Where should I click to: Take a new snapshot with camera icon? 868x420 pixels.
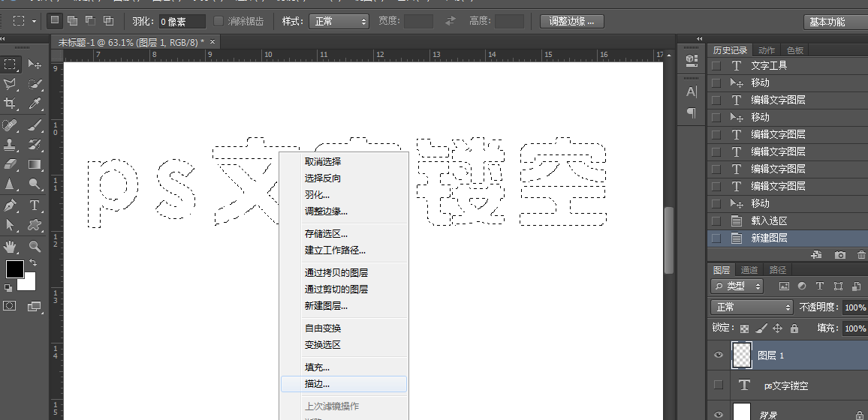[x=840, y=255]
